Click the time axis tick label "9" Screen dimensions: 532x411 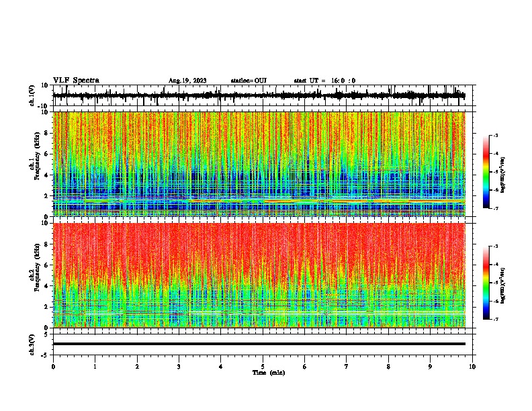(430, 367)
